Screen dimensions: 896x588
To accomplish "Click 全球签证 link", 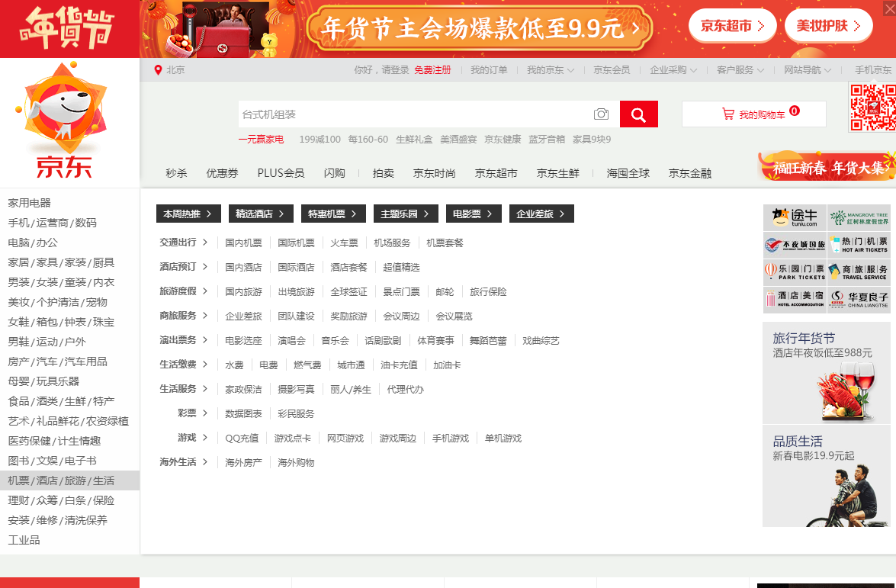I will pyautogui.click(x=348, y=292).
